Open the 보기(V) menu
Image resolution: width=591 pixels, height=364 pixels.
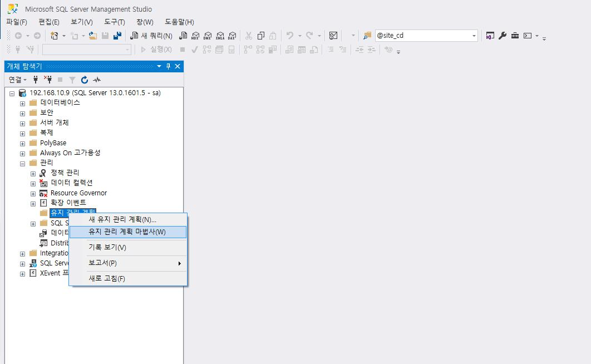[x=82, y=22]
